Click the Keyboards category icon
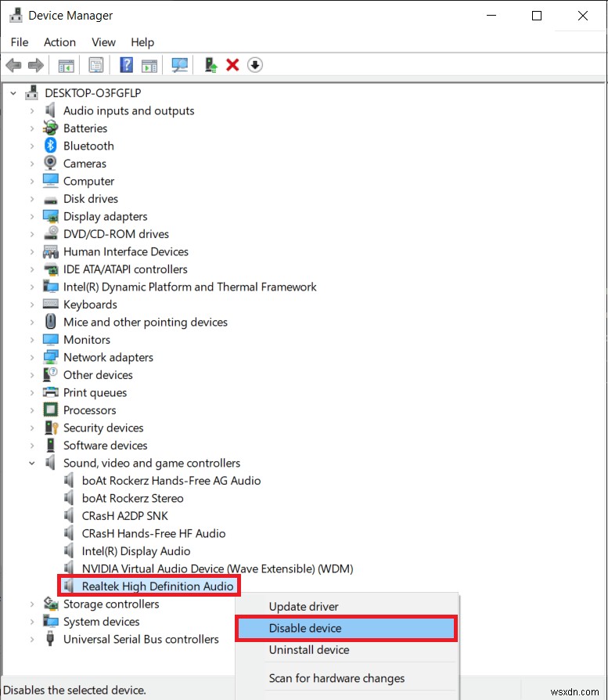The image size is (608, 700). (x=50, y=304)
